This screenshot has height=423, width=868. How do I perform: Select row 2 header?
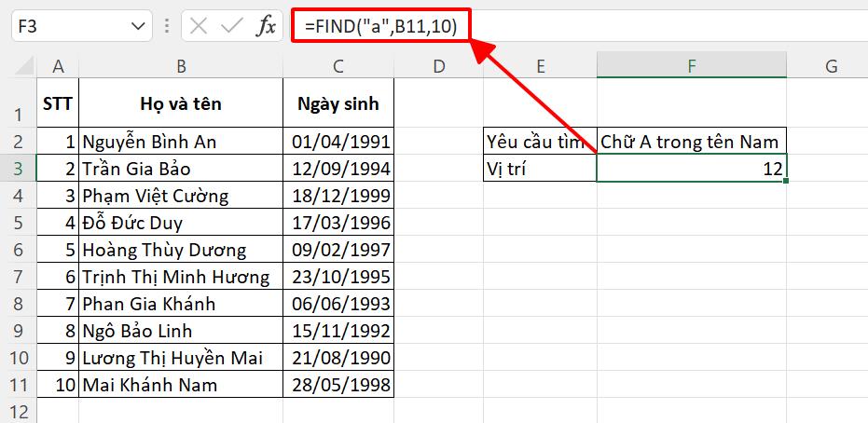click(19, 142)
